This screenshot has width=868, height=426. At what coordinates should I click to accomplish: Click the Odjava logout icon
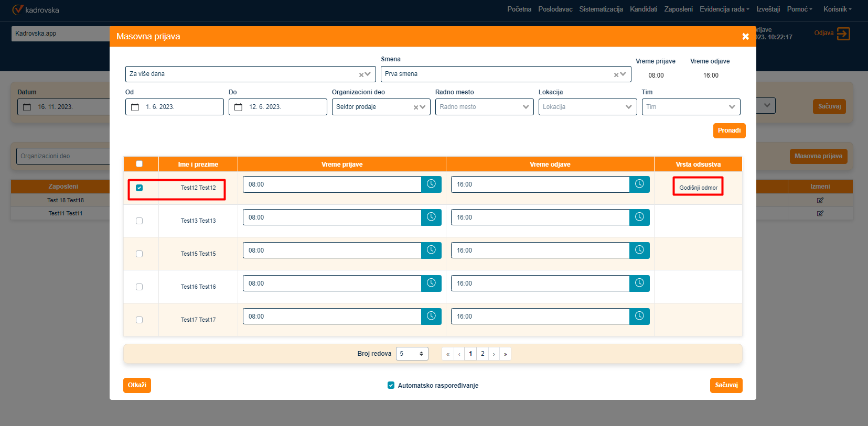pyautogui.click(x=843, y=34)
